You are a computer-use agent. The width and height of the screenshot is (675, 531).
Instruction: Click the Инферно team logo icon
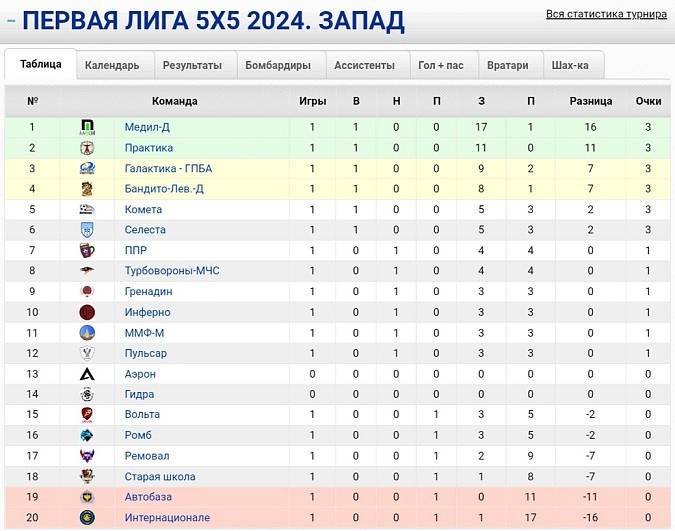(x=87, y=312)
